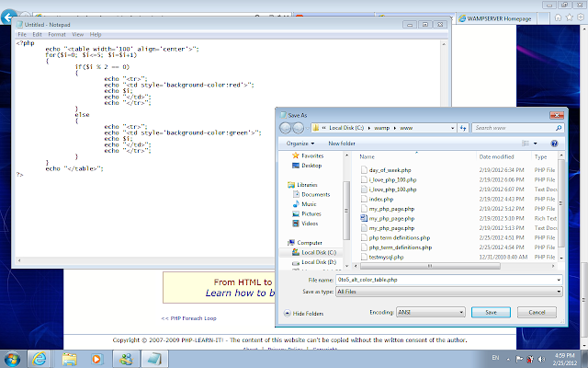Click the taskbar clock showing 4:59 PM

tap(564, 360)
